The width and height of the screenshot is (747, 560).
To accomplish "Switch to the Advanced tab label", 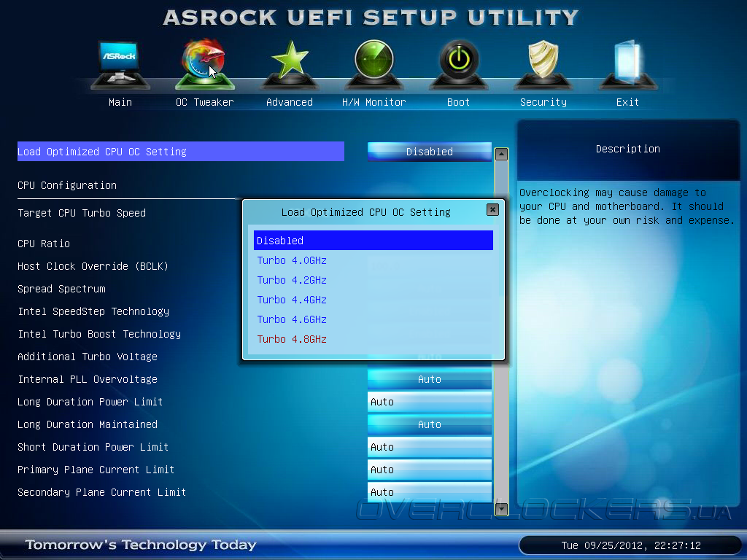I will click(x=290, y=102).
